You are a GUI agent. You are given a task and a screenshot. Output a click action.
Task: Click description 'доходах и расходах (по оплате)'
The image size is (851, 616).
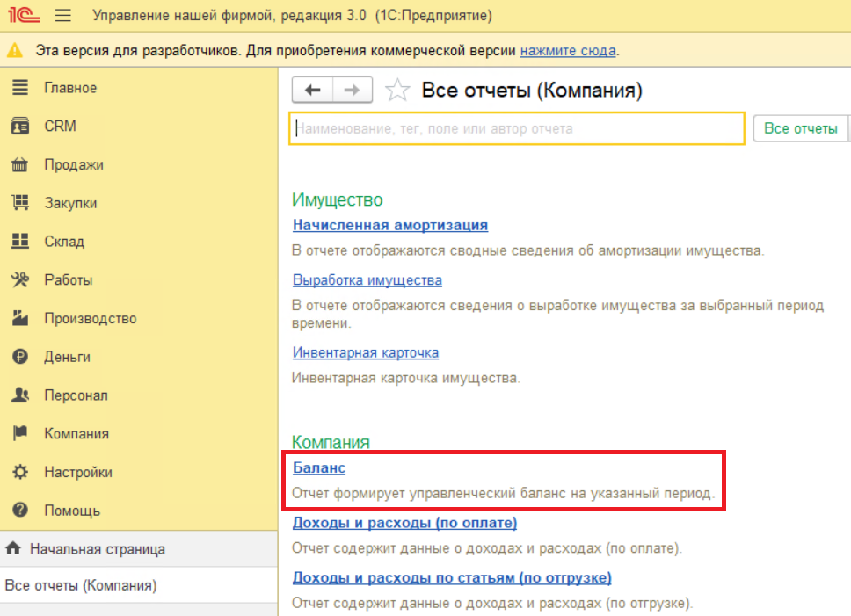[x=487, y=548]
